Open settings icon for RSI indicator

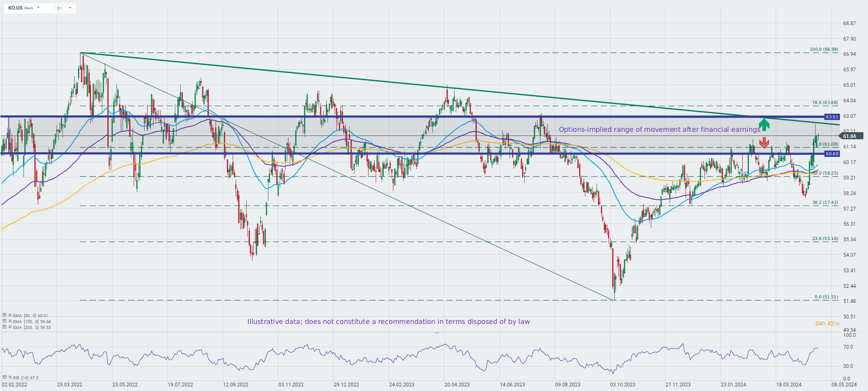pos(4,377)
